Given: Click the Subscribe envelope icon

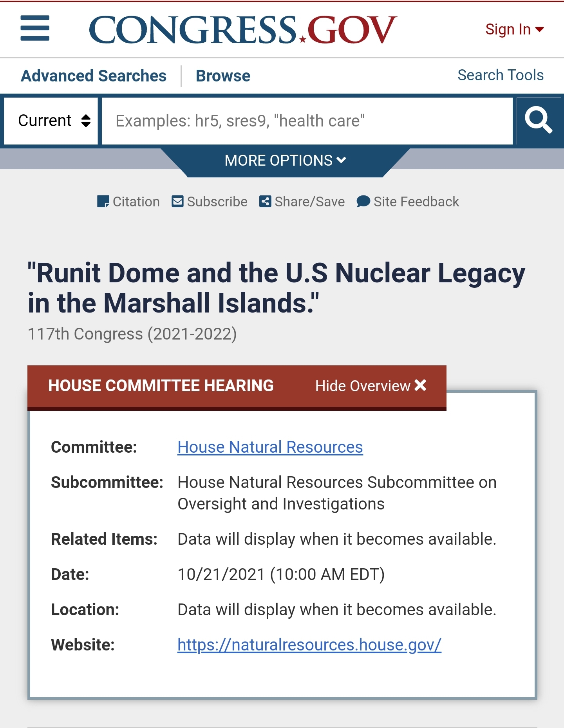Looking at the screenshot, I should [x=177, y=201].
